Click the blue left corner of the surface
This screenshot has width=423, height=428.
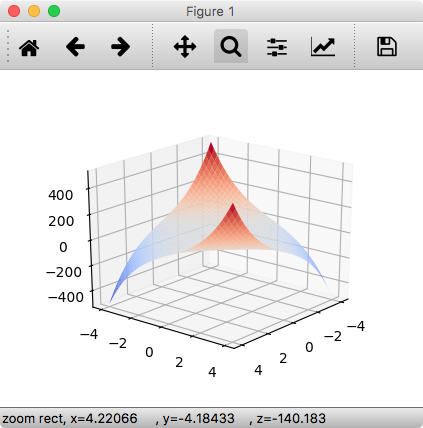pos(112,298)
